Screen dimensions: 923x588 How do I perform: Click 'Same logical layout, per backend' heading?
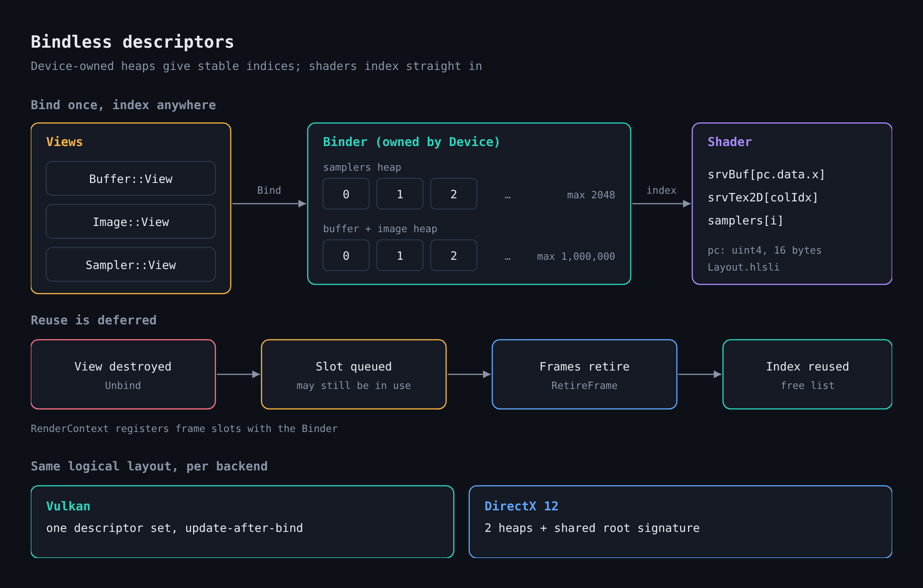click(149, 466)
